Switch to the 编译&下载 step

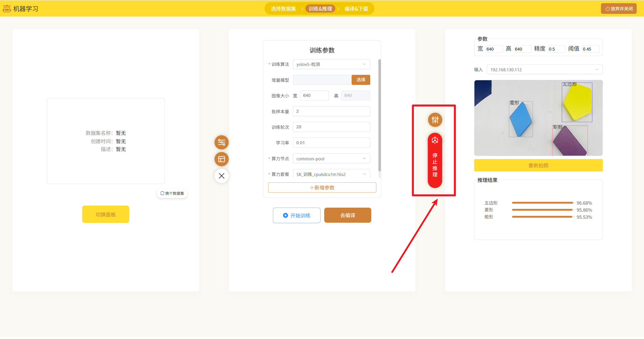(356, 9)
